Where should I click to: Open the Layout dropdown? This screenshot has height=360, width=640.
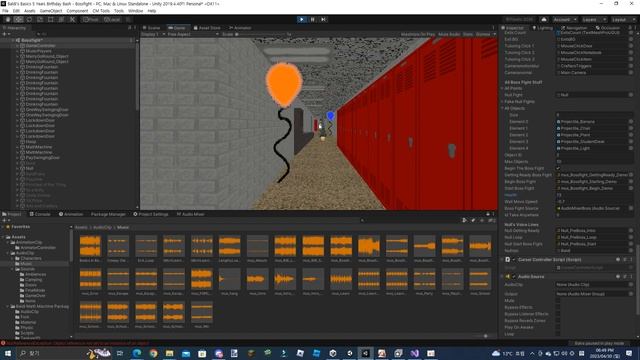tap(623, 20)
